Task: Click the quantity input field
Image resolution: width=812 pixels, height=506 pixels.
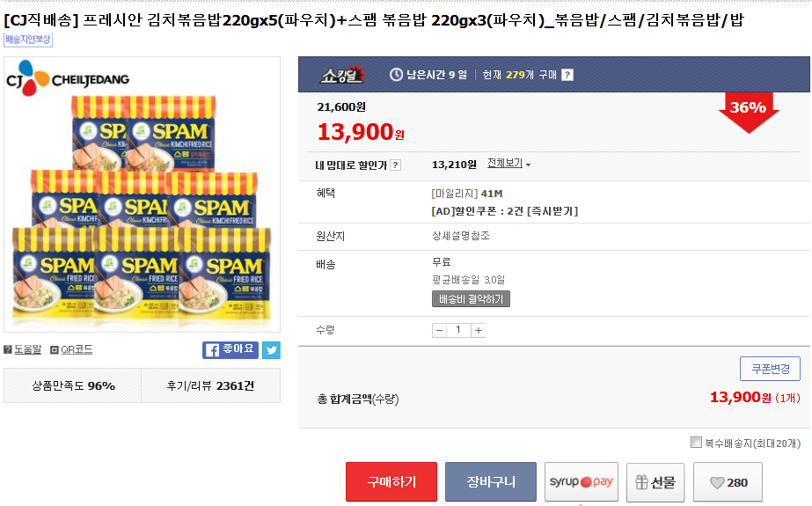Action: click(x=458, y=330)
